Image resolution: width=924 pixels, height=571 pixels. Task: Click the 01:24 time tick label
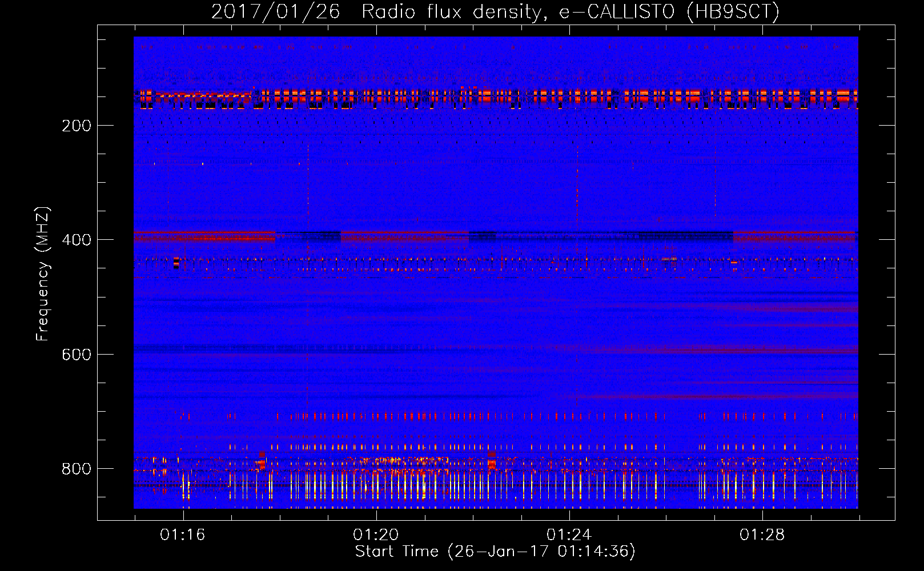point(569,535)
